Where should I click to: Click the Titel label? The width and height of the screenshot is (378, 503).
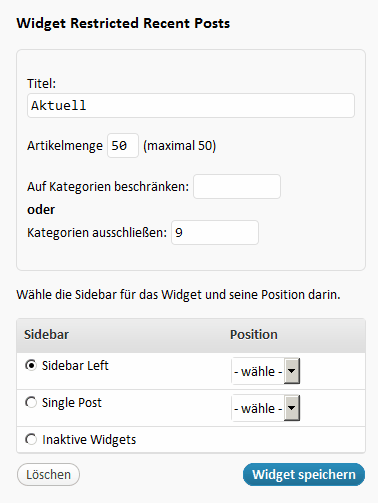[41, 84]
